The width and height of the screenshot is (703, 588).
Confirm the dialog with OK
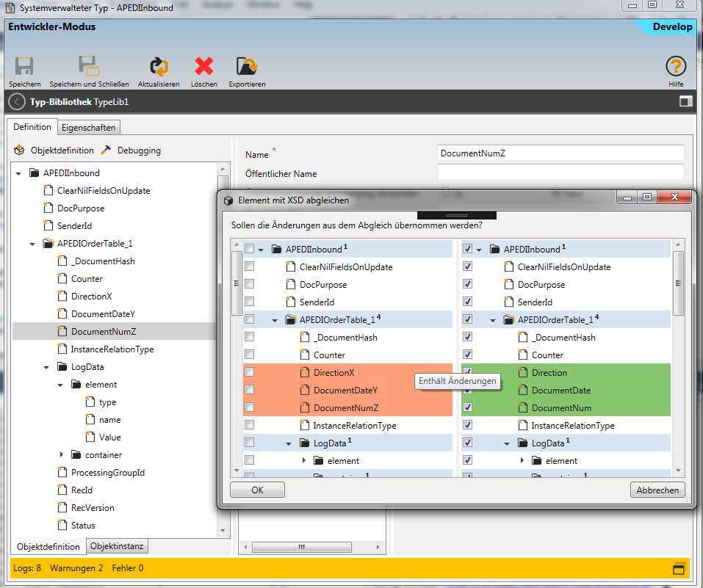[257, 490]
